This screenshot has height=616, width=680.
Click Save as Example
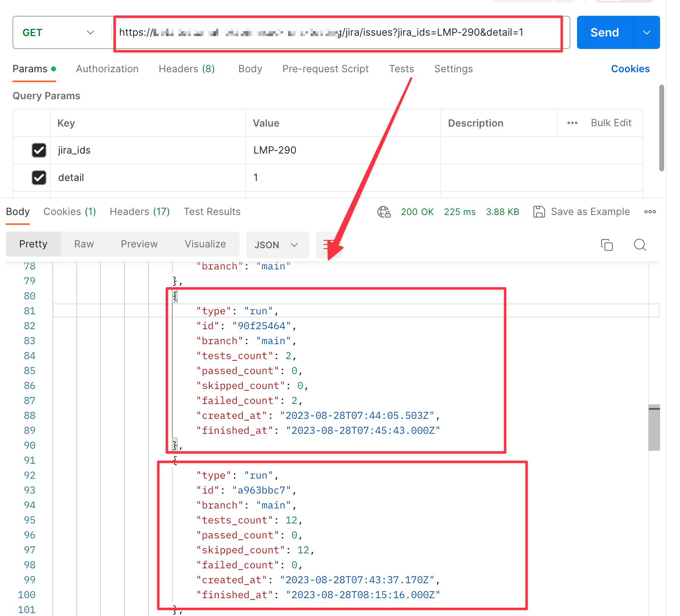[x=590, y=212]
